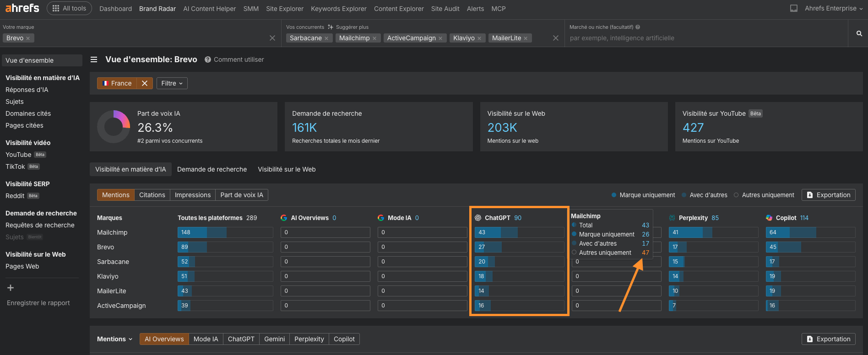The width and height of the screenshot is (868, 355).
Task: Remove the Sarbacane competitor tag
Action: point(326,38)
